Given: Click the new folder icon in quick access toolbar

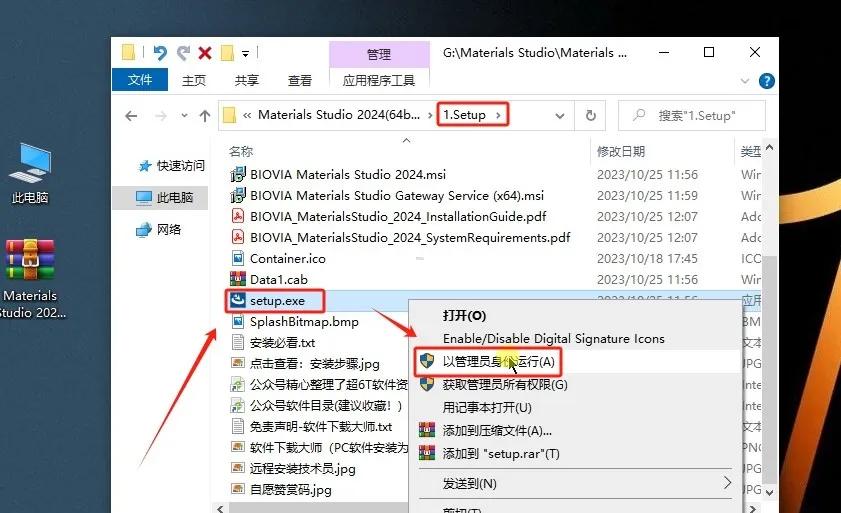Looking at the screenshot, I should pyautogui.click(x=227, y=53).
